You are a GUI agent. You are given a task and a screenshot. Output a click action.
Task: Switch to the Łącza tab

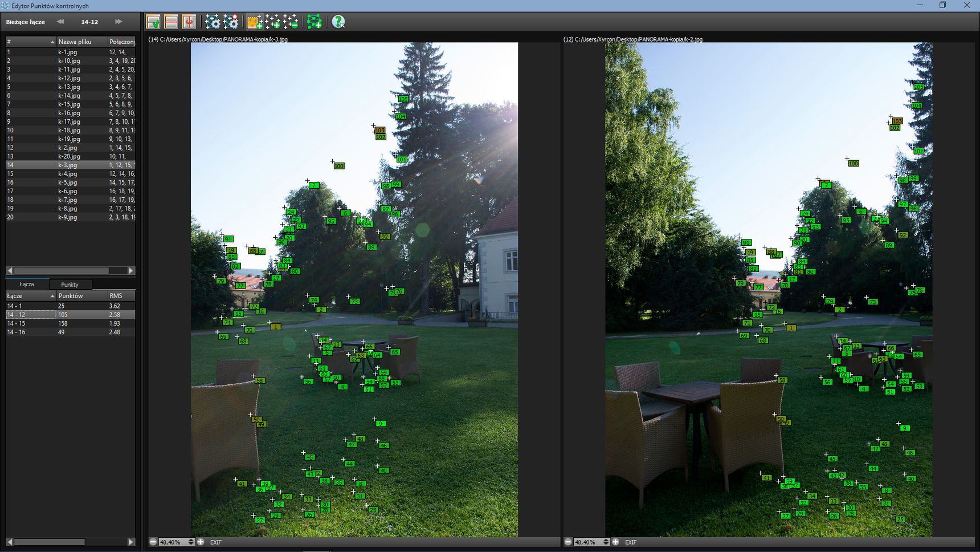pyautogui.click(x=27, y=284)
